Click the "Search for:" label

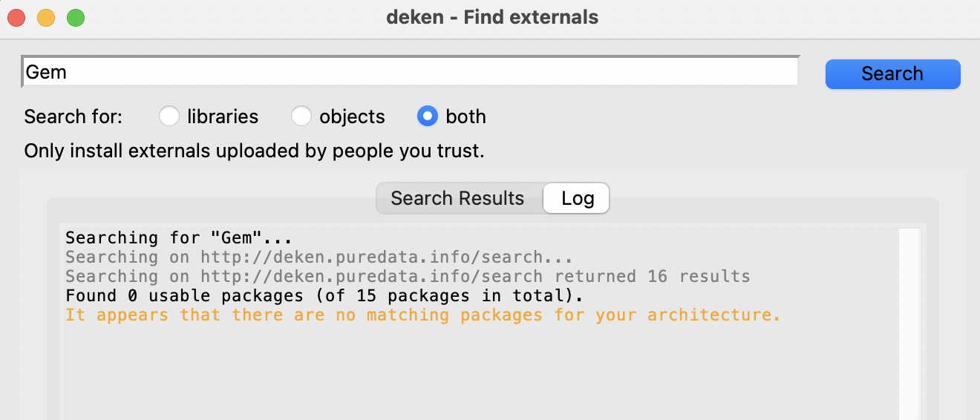click(x=73, y=117)
